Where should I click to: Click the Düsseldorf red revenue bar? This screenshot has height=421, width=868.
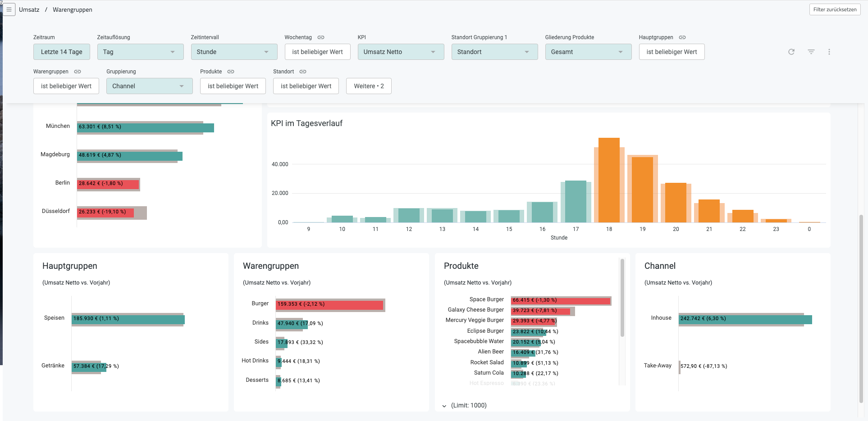105,213
